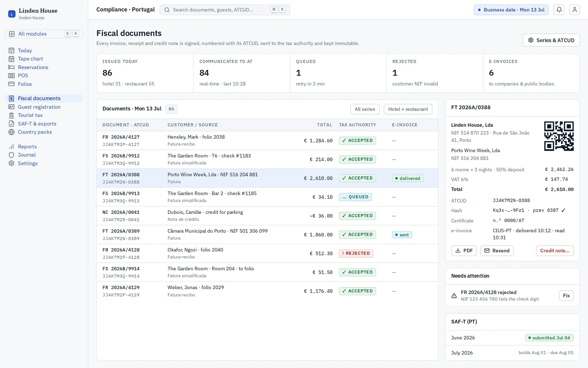Click the sent e-invoice badge for Câmara Municipal
Image resolution: width=588 pixels, height=368 pixels.
coord(402,235)
